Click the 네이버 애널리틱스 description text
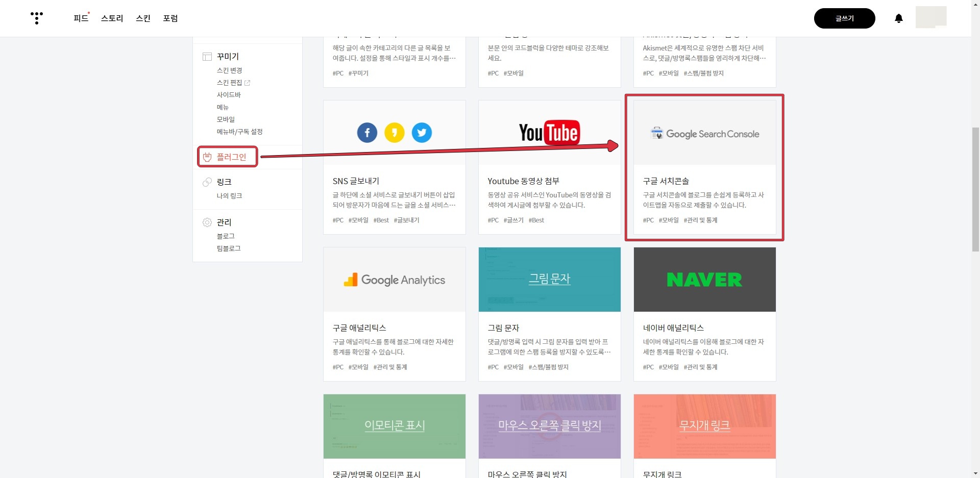The image size is (980, 478). pyautogui.click(x=703, y=347)
